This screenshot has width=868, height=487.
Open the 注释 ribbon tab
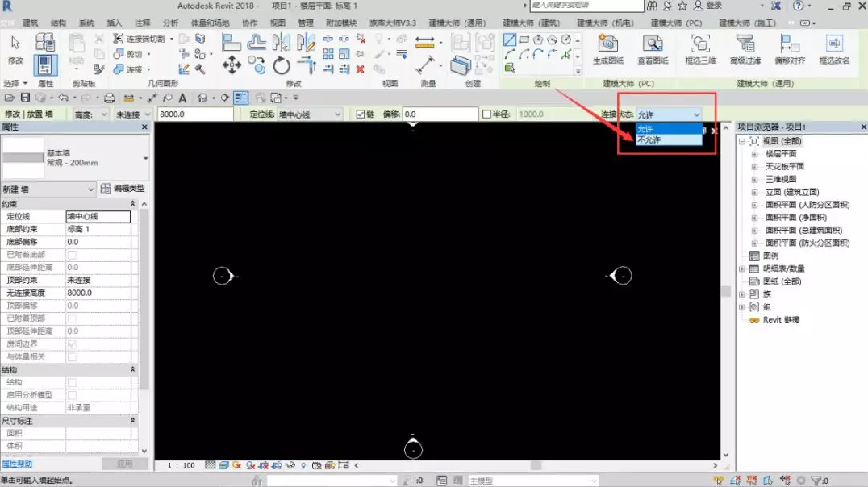coord(142,23)
